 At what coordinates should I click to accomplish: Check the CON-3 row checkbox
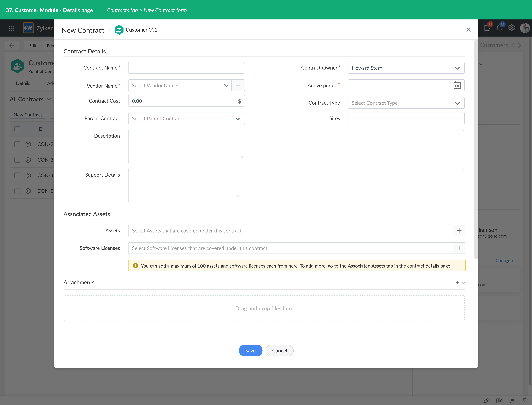(17, 160)
